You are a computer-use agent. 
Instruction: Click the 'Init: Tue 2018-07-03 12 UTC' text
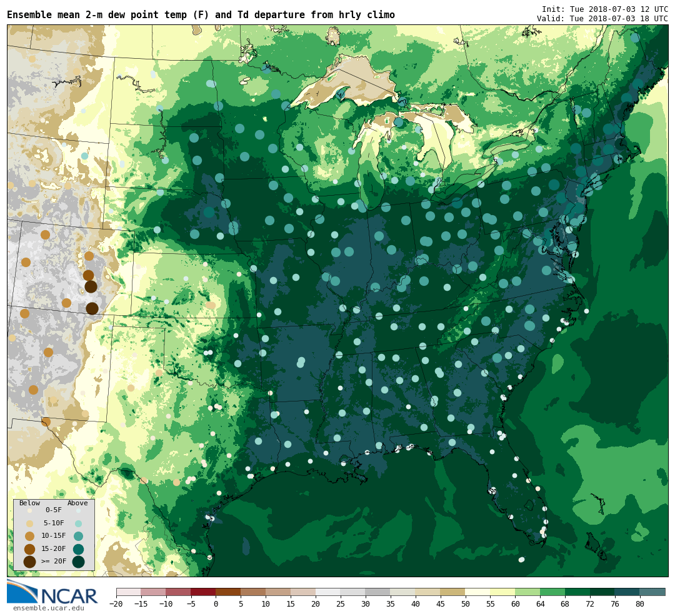click(605, 9)
